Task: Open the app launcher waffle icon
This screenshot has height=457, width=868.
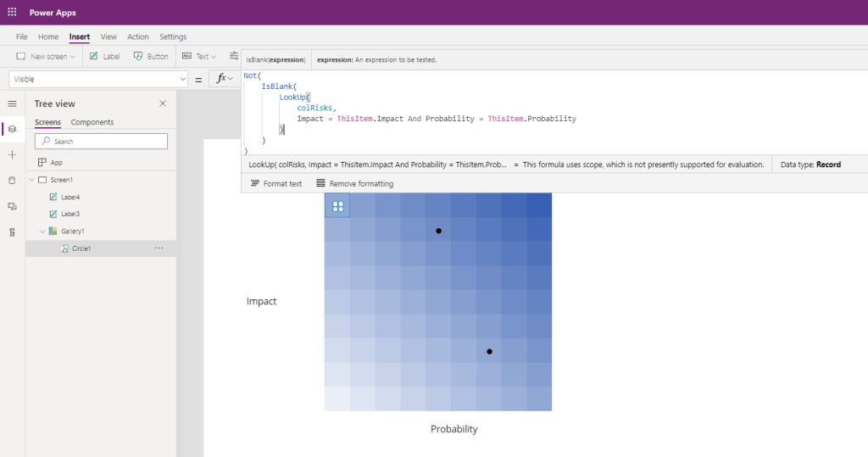Action: point(12,12)
